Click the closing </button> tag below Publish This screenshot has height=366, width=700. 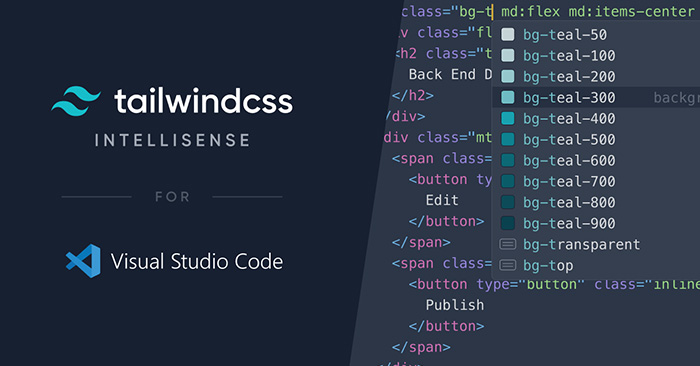446,326
